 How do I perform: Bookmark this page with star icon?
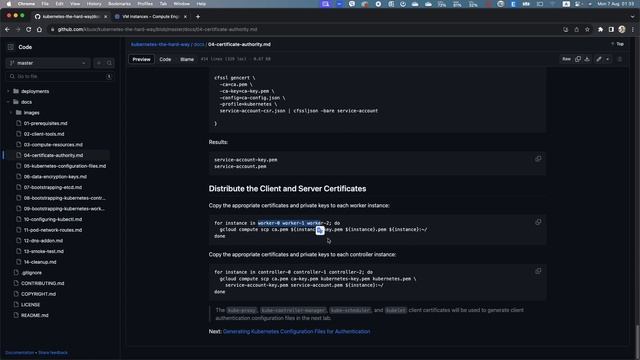(x=587, y=29)
